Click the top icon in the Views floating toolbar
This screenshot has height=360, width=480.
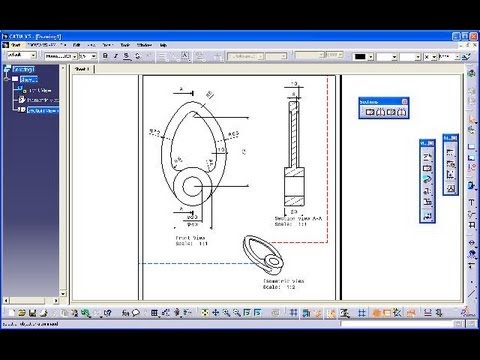pyautogui.click(x=427, y=157)
